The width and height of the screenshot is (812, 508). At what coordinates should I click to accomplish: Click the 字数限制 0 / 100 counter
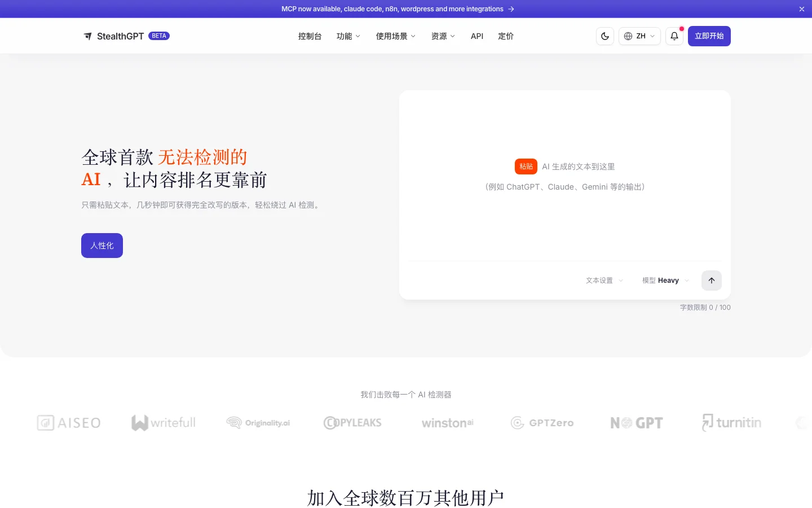click(705, 308)
